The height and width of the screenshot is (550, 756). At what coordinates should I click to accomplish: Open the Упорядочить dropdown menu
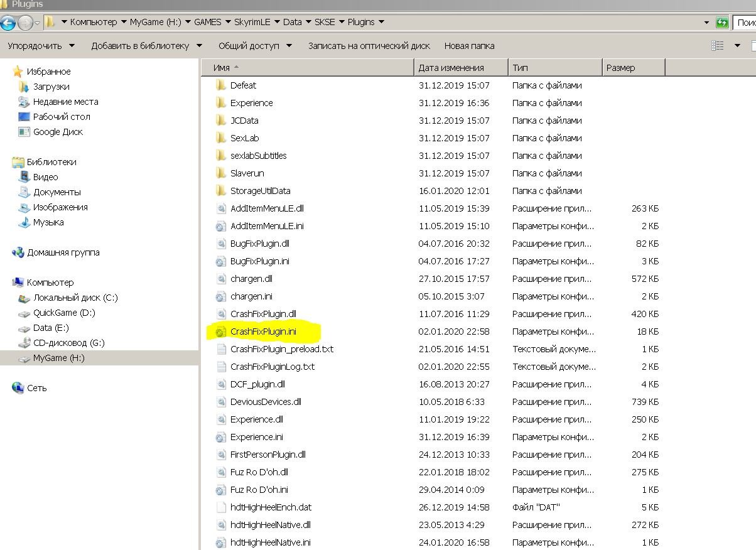tap(41, 46)
